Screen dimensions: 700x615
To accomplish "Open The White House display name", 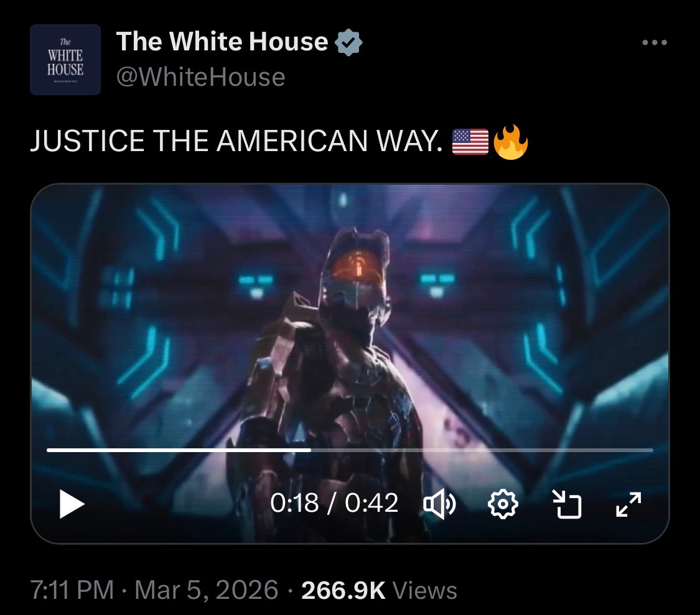I will pos(222,42).
